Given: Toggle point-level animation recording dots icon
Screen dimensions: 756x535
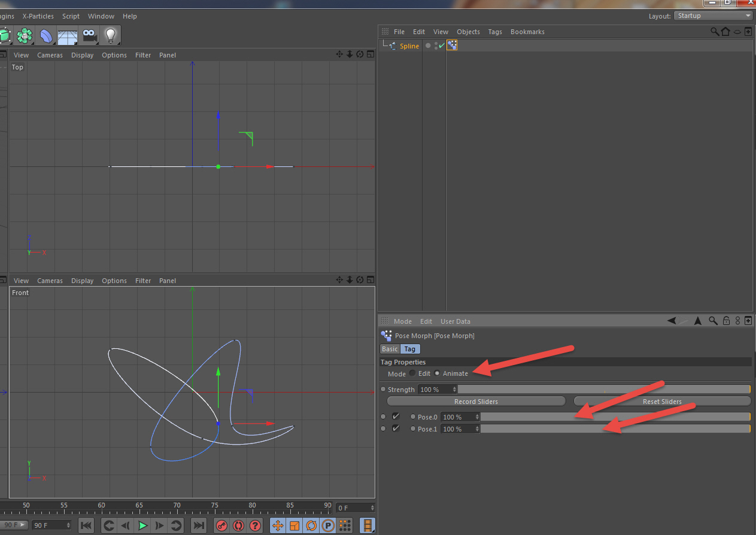Looking at the screenshot, I should tap(345, 525).
